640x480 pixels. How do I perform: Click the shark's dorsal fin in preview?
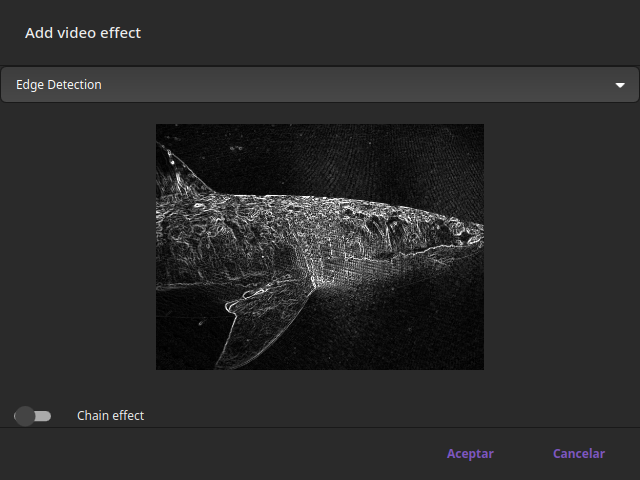(188, 172)
